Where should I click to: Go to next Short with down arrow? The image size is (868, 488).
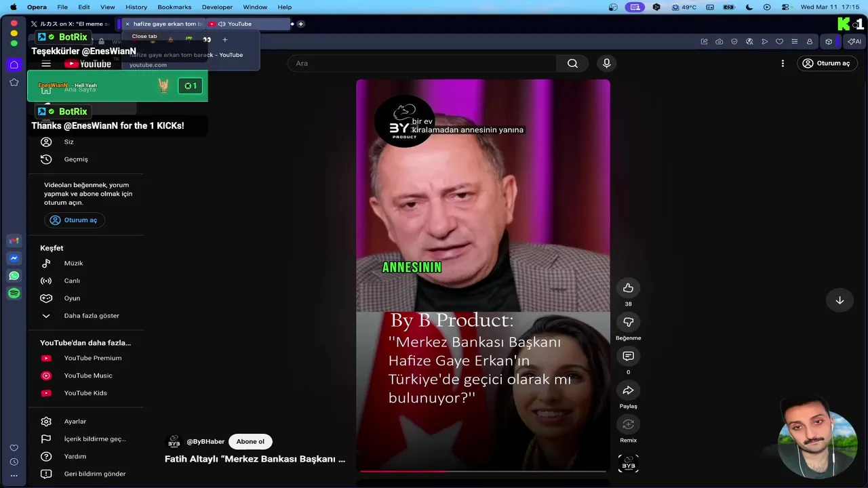click(x=840, y=300)
